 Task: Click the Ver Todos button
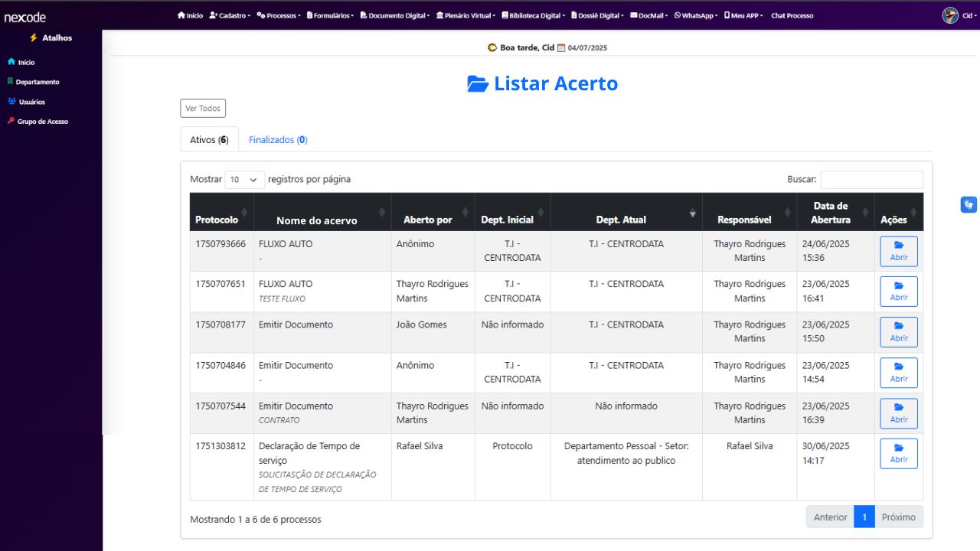(x=203, y=109)
